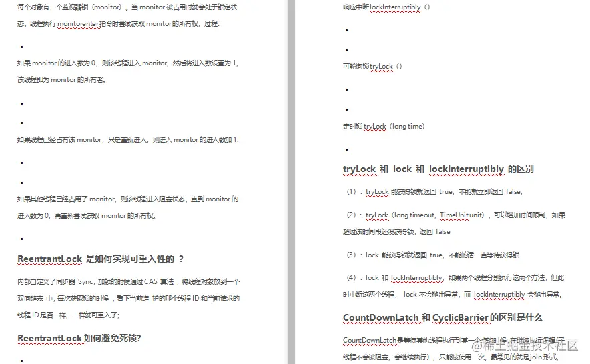Click the line "定时锁 tryLock (long time)"
The width and height of the screenshot is (590, 364).
tap(384, 127)
